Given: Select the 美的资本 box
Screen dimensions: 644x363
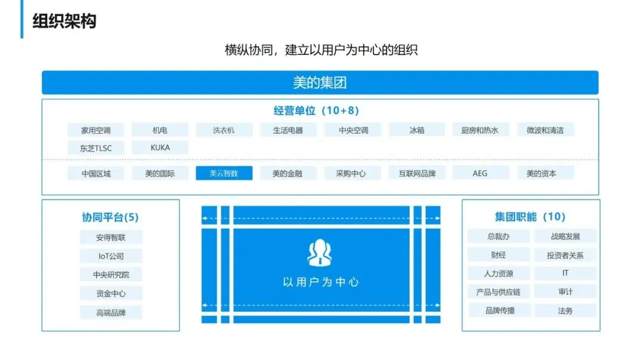Looking at the screenshot, I should (x=545, y=173).
